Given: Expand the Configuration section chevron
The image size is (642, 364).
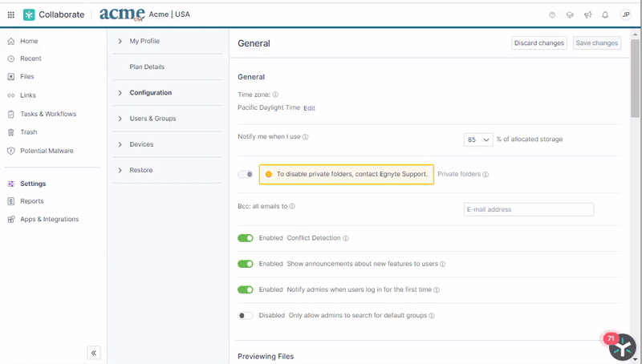Looking at the screenshot, I should [120, 93].
